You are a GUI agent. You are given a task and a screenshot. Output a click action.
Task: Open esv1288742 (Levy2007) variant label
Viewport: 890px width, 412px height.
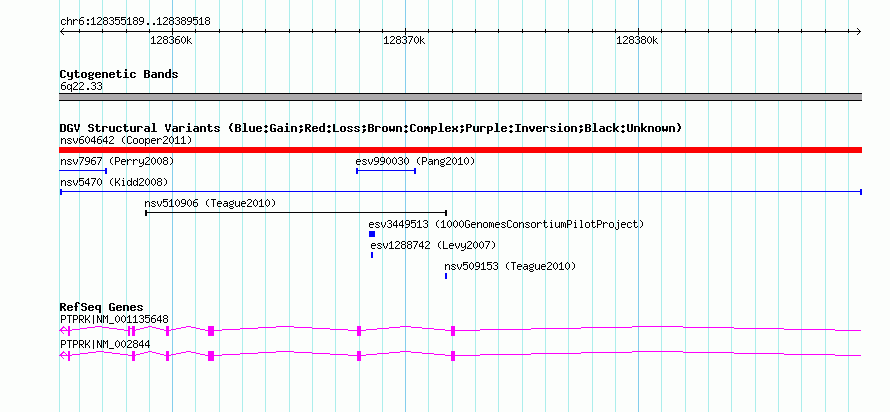[x=433, y=245]
